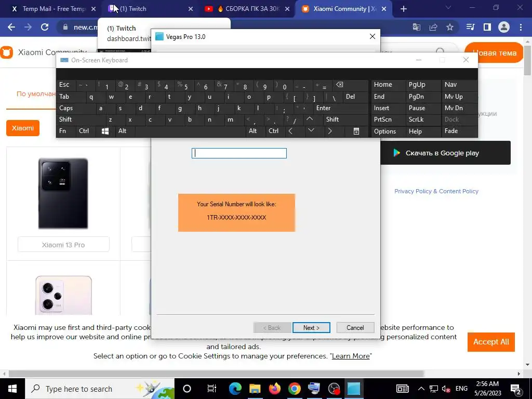Bookmark this page with star icon
532x399 pixels.
pos(450,27)
